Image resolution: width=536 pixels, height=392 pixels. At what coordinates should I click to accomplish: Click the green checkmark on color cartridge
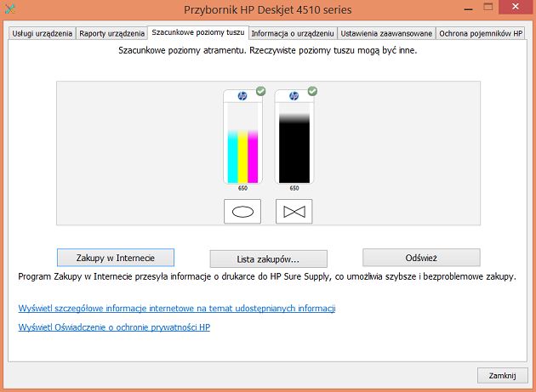(261, 91)
